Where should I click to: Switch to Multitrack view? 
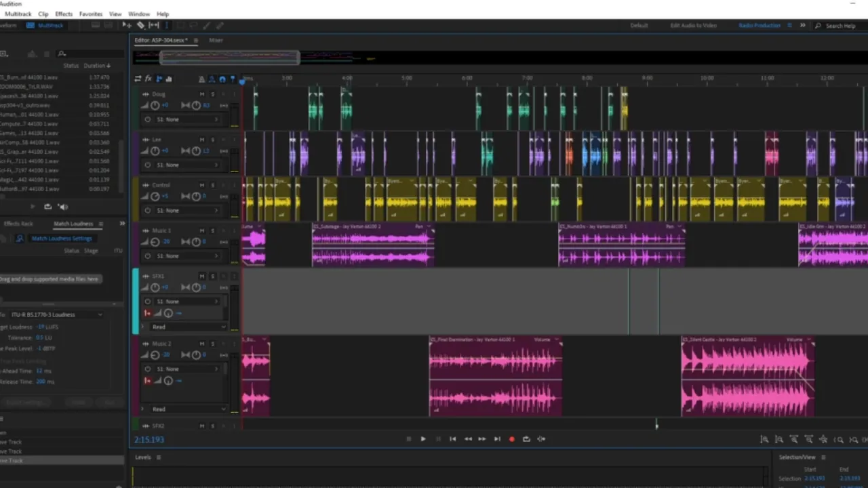(45, 26)
